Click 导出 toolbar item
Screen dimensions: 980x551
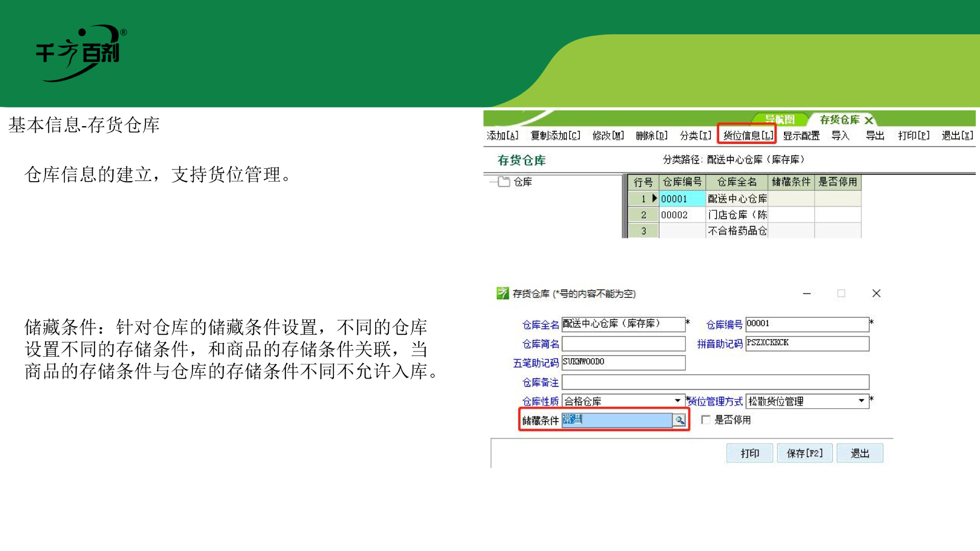[874, 136]
